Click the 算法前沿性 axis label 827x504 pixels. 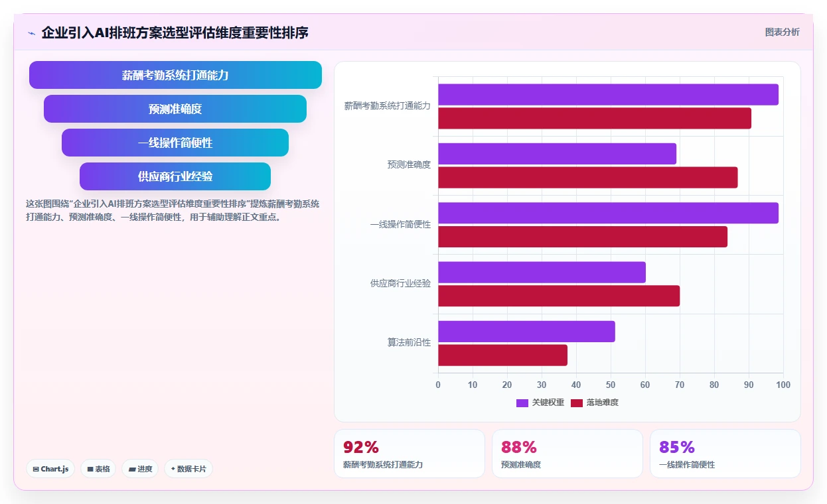pyautogui.click(x=409, y=343)
